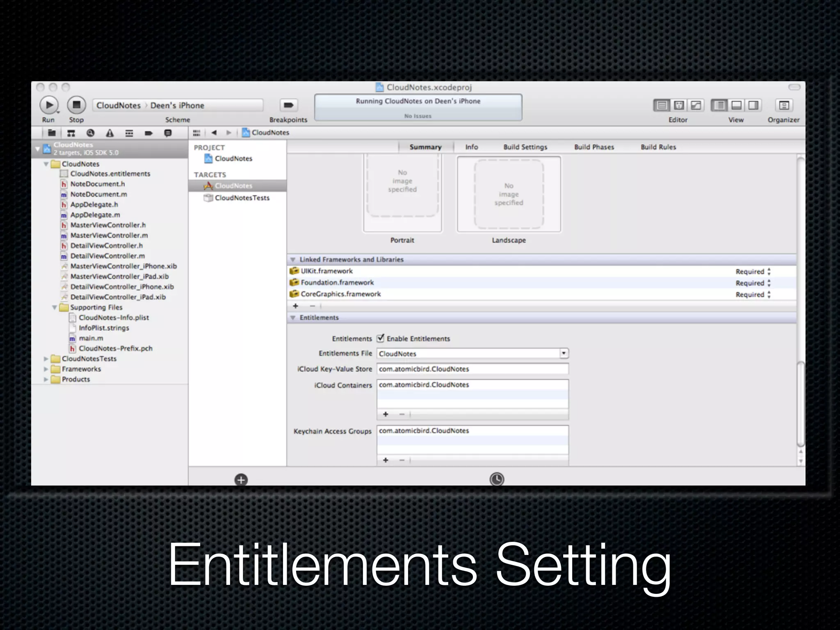840x630 pixels.
Task: Collapse the Linked Frameworks and Libraries section
Action: (x=293, y=260)
